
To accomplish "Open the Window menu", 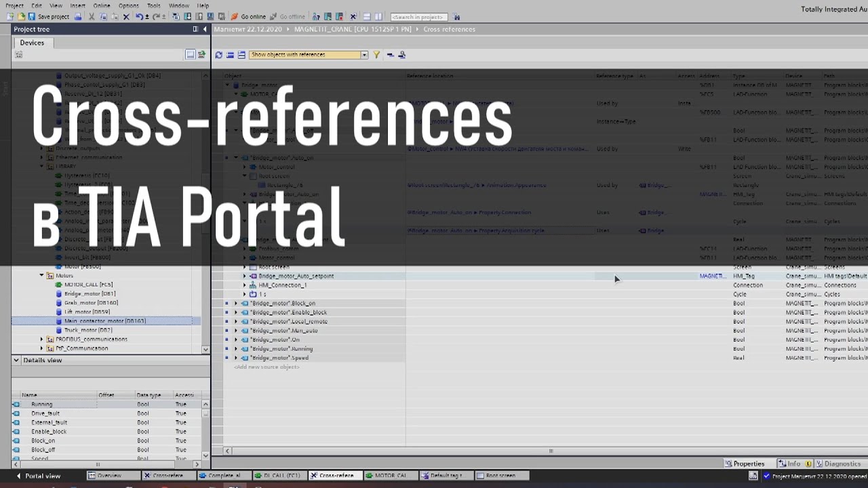I will tap(179, 5).
